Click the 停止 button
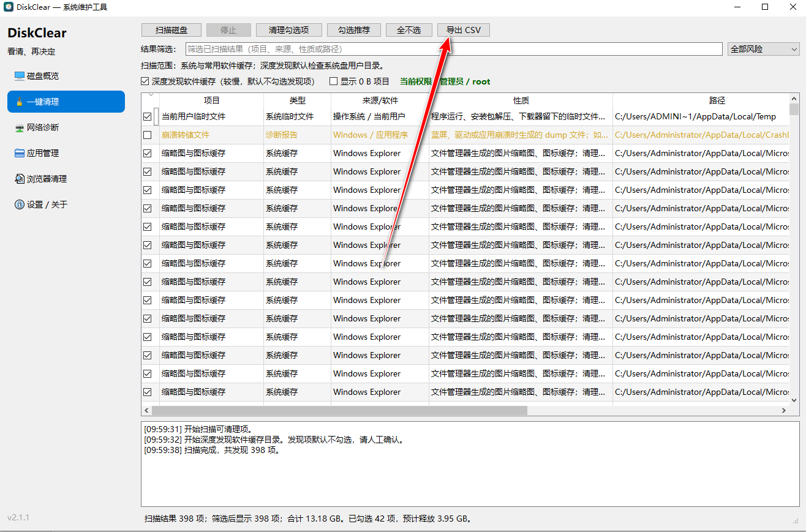Image resolution: width=806 pixels, height=532 pixels. point(228,30)
